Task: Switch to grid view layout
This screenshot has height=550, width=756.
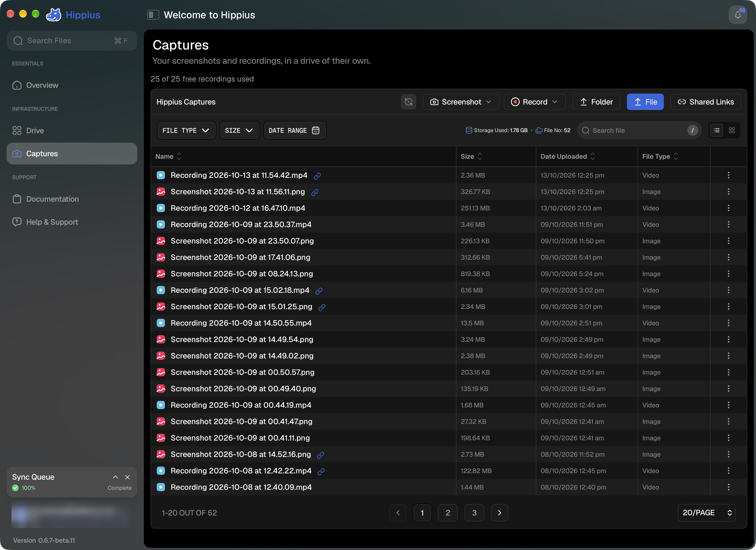Action: [x=732, y=131]
